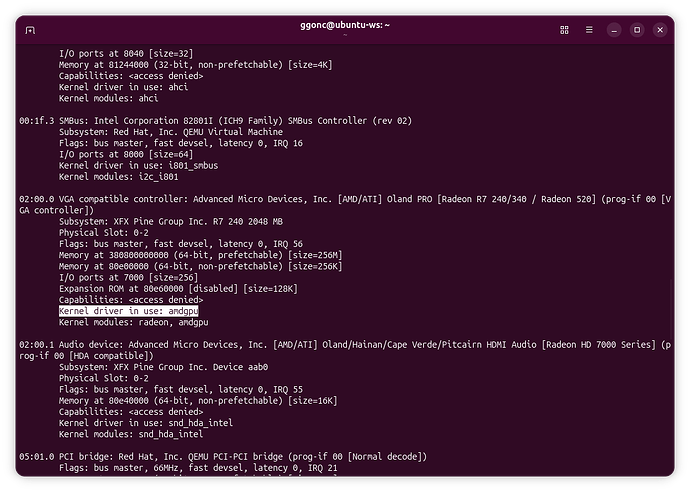Click 'I/O ports at 7000 [size=256]'

(128, 278)
